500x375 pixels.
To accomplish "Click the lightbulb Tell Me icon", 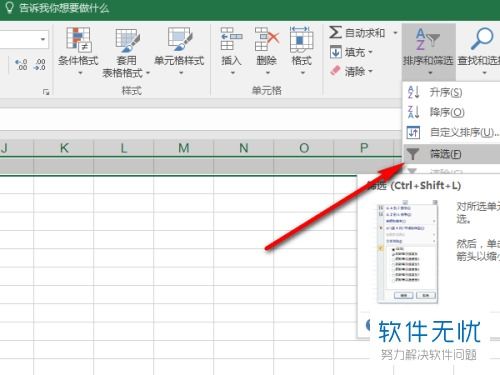I will [10, 8].
